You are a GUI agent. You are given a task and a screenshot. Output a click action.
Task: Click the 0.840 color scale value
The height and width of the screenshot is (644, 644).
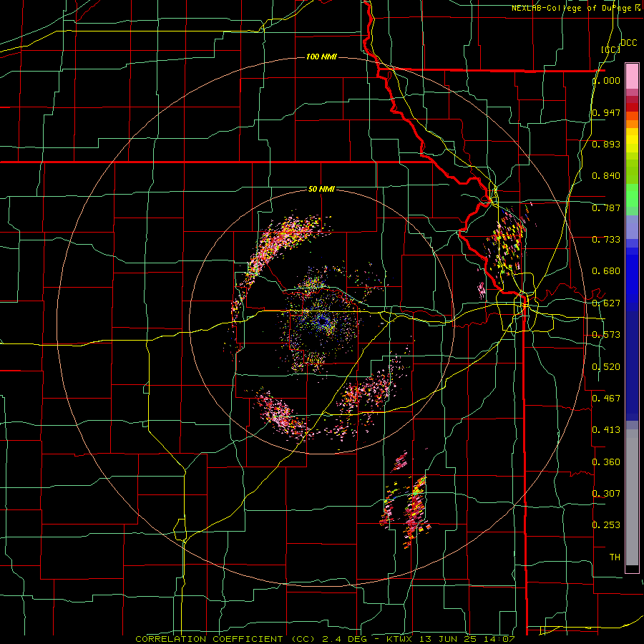[606, 176]
